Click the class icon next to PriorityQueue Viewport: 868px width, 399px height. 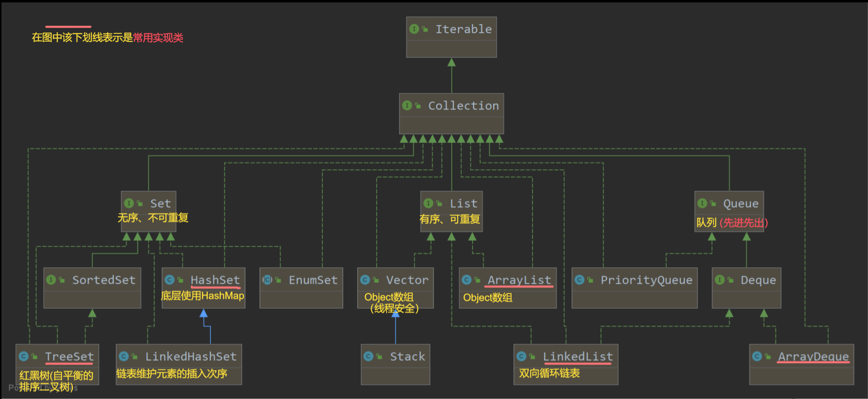[579, 280]
